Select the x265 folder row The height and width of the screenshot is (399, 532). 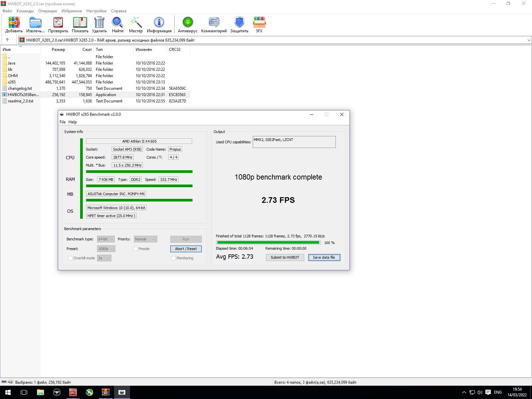point(95,82)
